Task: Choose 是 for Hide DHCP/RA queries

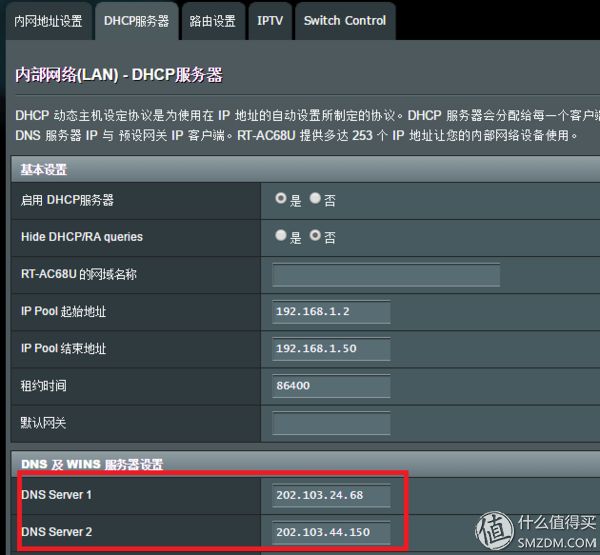Action: pos(281,236)
